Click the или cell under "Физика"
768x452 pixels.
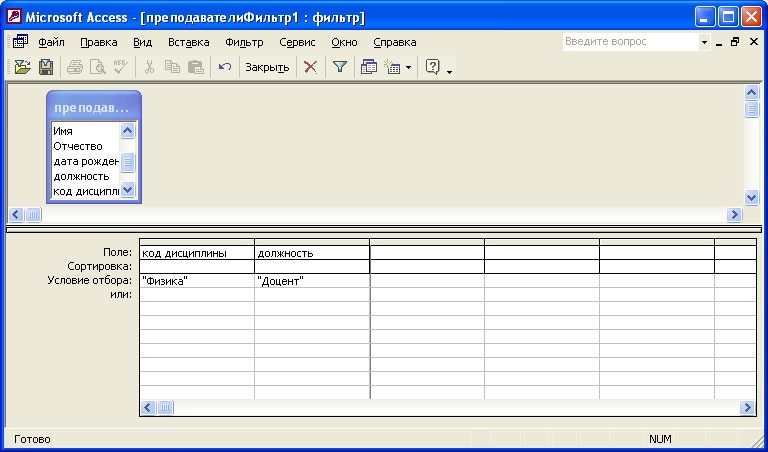[197, 294]
